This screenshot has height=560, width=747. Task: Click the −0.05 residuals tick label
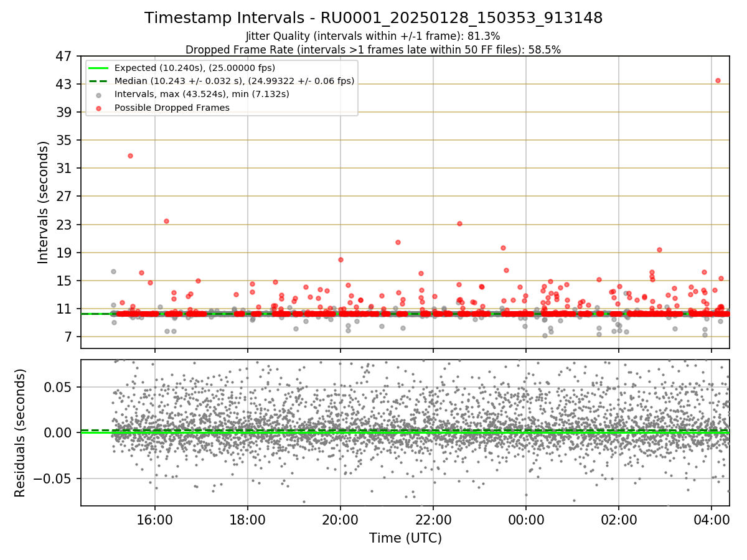click(54, 478)
